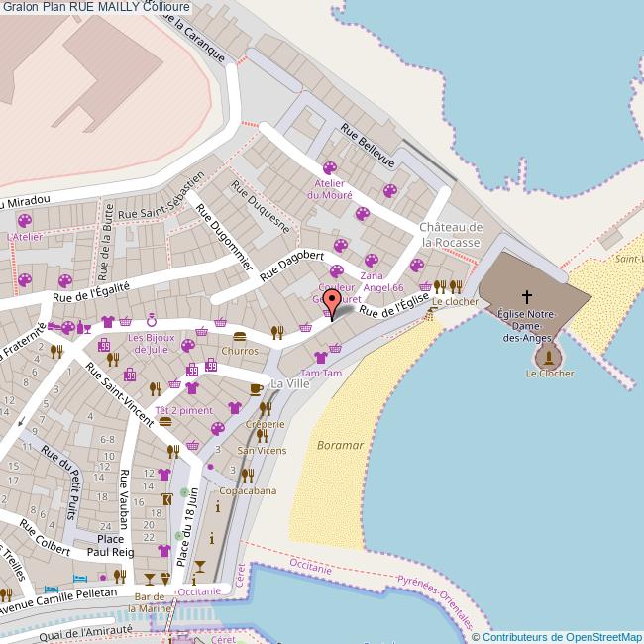Select the Tam Tam clothing shop icon
This screenshot has width=644, height=644.
click(x=320, y=357)
